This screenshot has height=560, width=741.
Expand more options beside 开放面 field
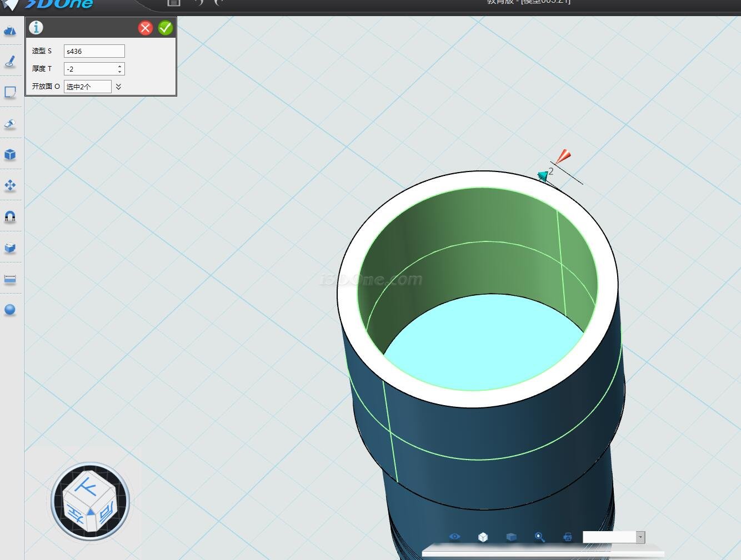point(118,87)
